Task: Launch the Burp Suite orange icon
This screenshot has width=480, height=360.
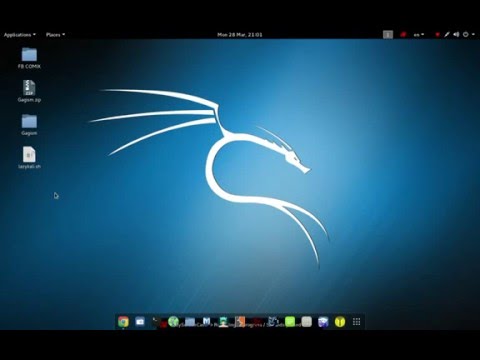Action: coord(240,322)
